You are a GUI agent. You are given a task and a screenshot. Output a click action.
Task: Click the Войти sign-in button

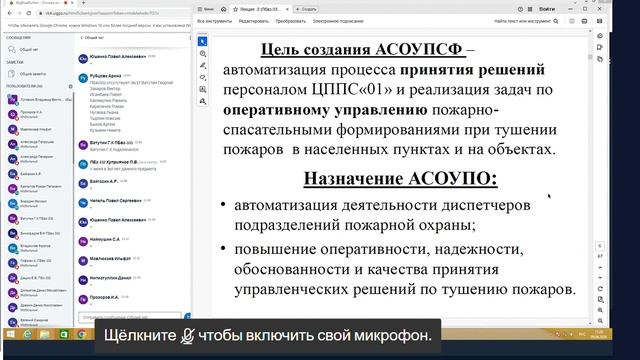point(547,9)
